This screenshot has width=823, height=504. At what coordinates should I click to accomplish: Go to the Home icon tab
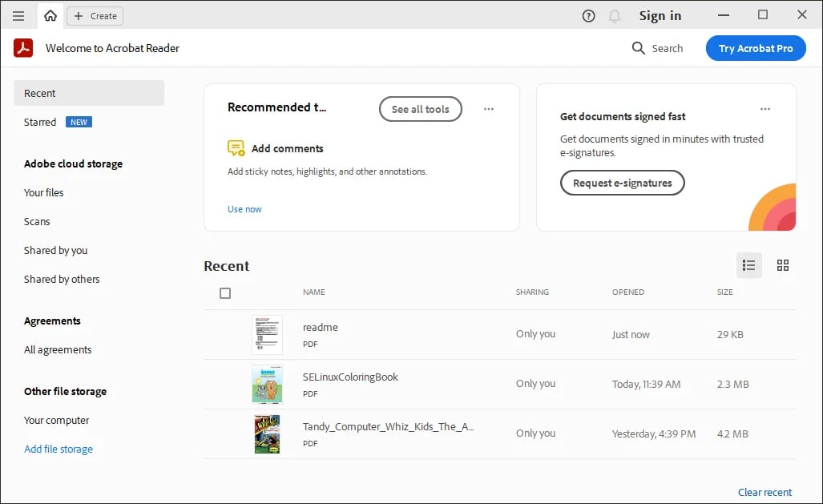point(50,16)
